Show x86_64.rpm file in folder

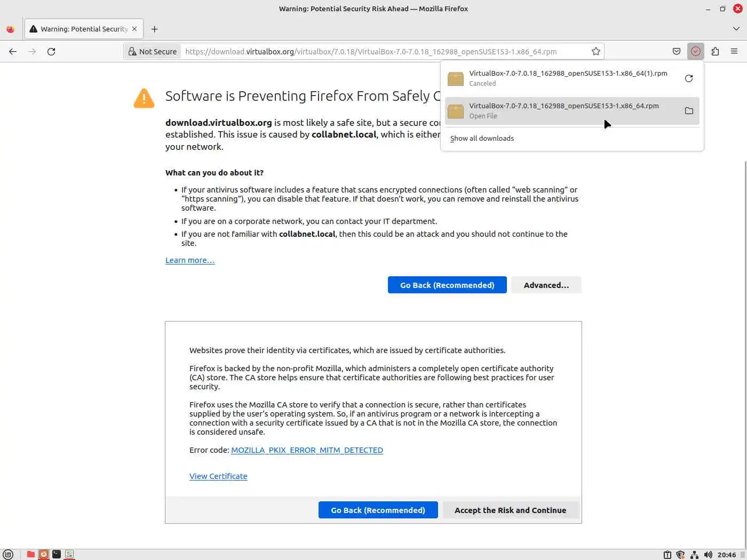(x=689, y=111)
